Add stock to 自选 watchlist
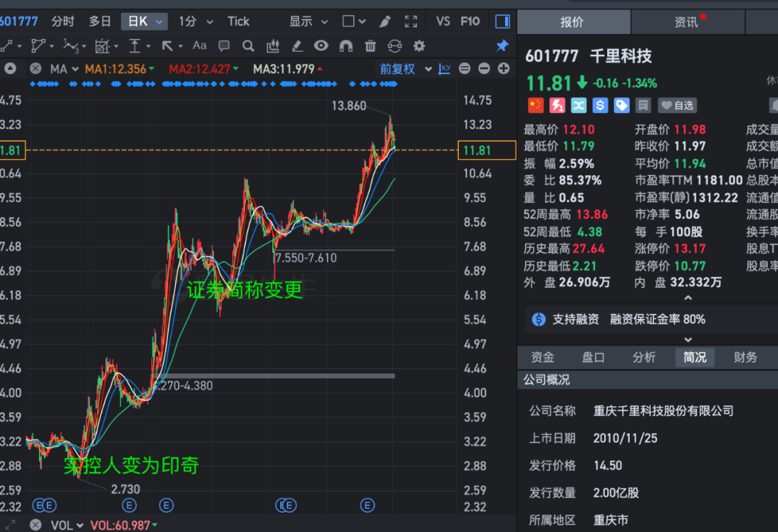778x532 pixels. click(677, 106)
